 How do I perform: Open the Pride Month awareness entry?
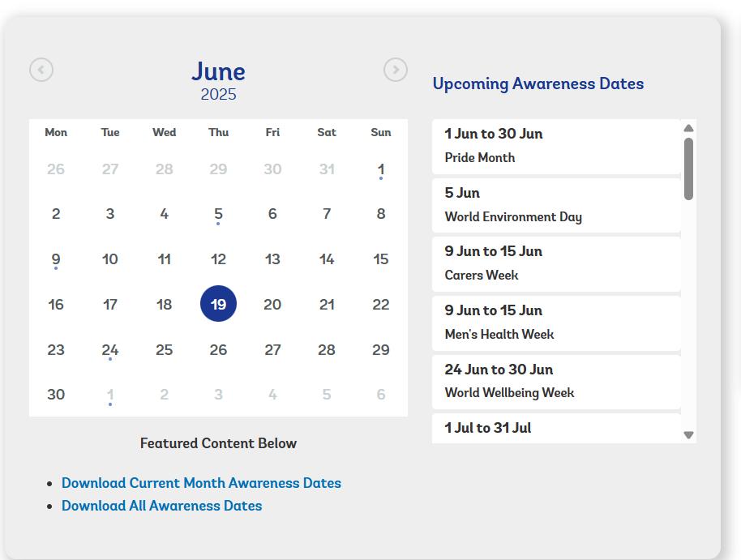(556, 146)
